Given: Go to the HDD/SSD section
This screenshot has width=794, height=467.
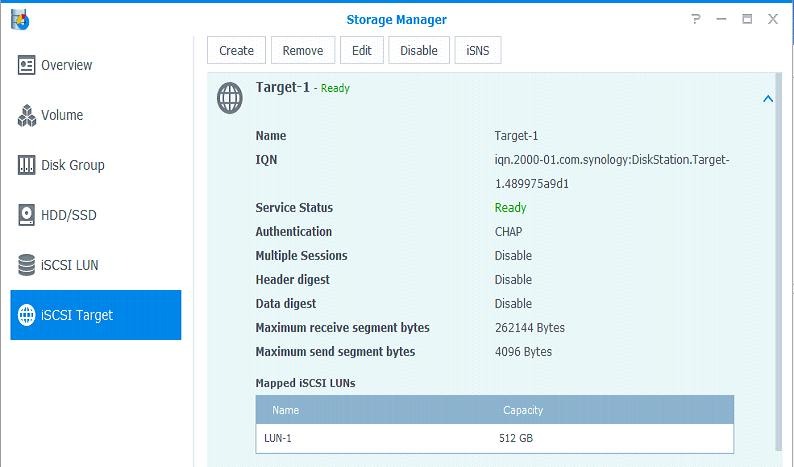Looking at the screenshot, I should (x=68, y=215).
